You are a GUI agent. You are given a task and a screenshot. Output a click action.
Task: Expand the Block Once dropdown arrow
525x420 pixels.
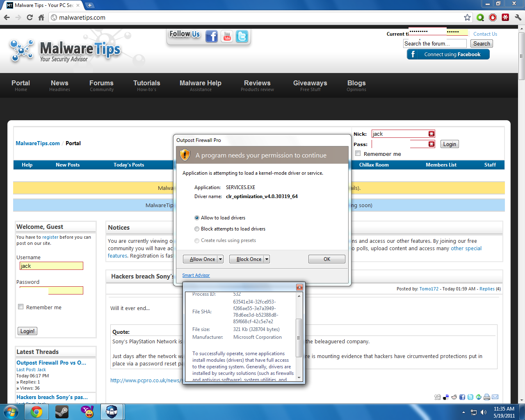(x=267, y=259)
